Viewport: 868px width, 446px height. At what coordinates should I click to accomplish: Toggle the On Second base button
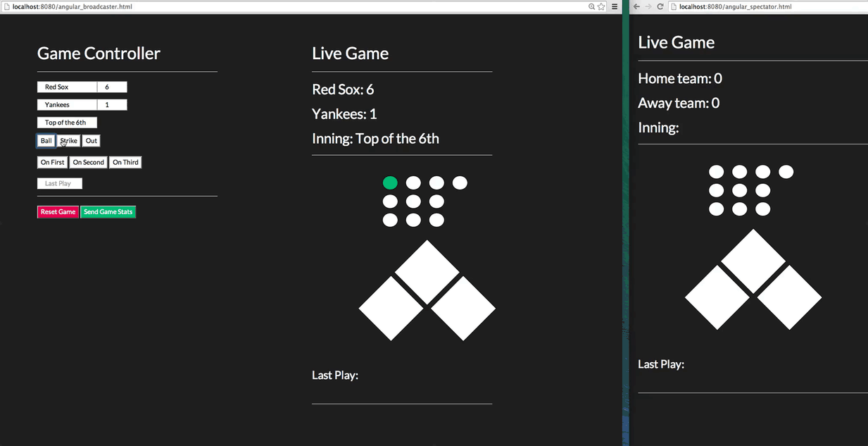88,162
